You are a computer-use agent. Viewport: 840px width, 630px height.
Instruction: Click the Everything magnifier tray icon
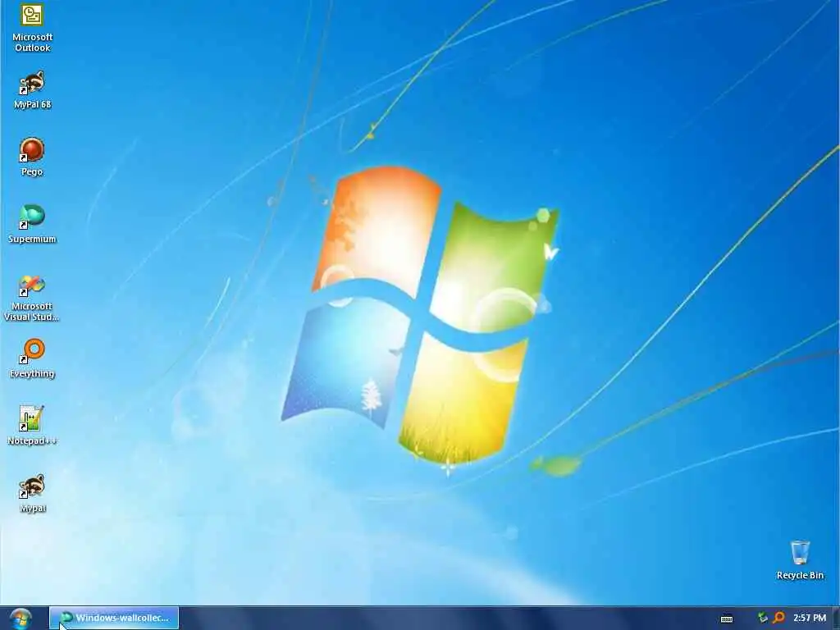point(778,618)
